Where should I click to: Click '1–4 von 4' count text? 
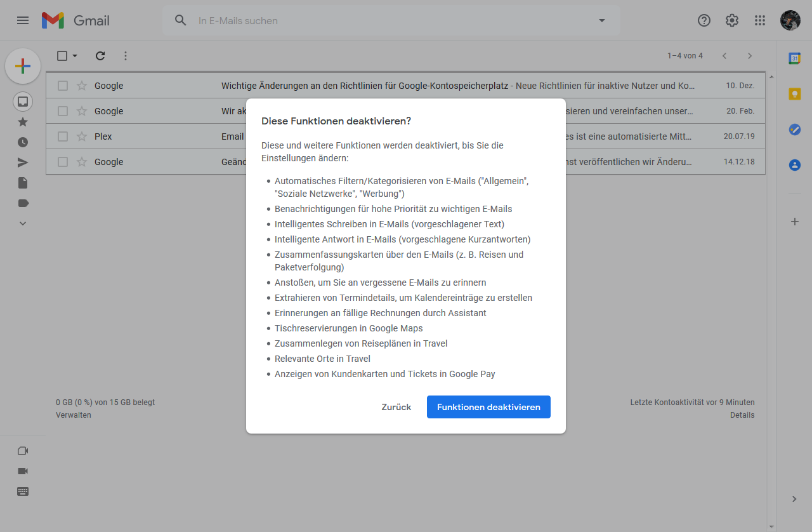pos(685,56)
